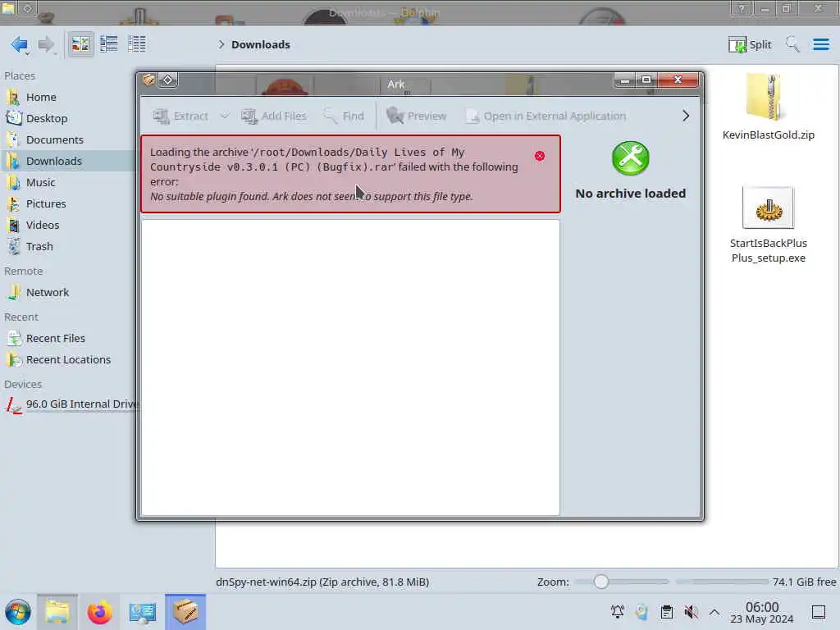The image size is (840, 630).
Task: Click the show desktop button on taskbar
Action: click(x=819, y=612)
